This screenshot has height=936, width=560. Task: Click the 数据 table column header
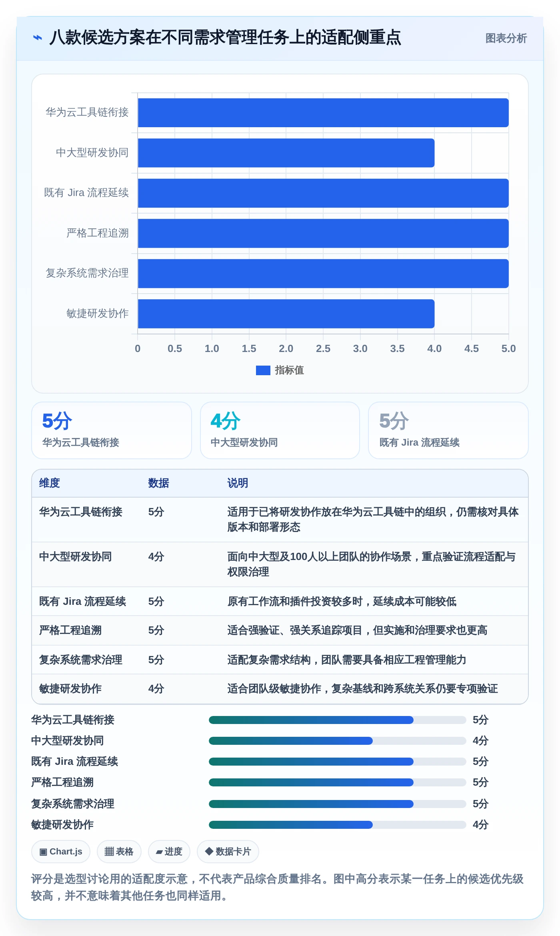[x=158, y=483]
